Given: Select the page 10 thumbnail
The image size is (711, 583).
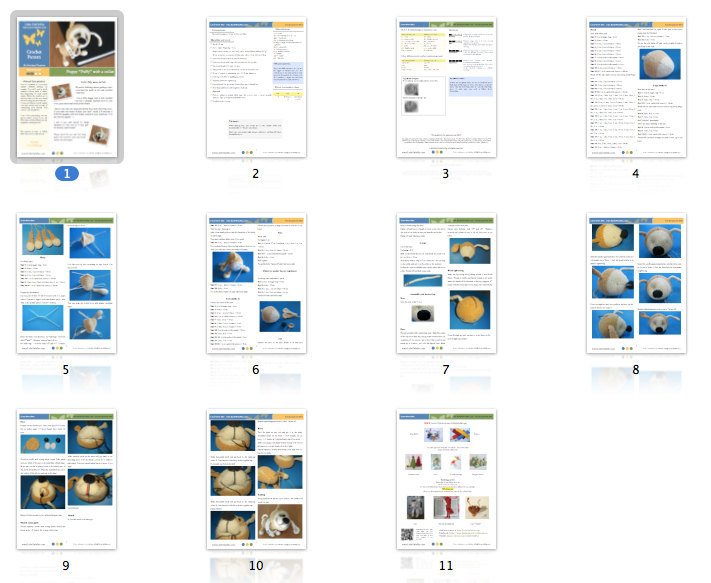Looking at the screenshot, I should click(256, 478).
